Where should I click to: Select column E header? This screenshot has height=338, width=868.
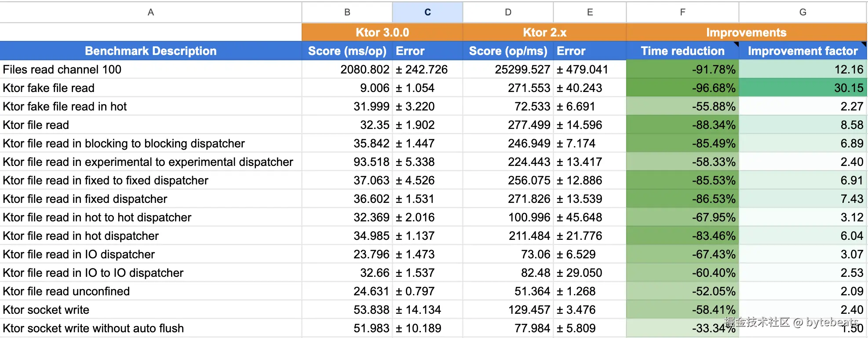click(x=590, y=12)
